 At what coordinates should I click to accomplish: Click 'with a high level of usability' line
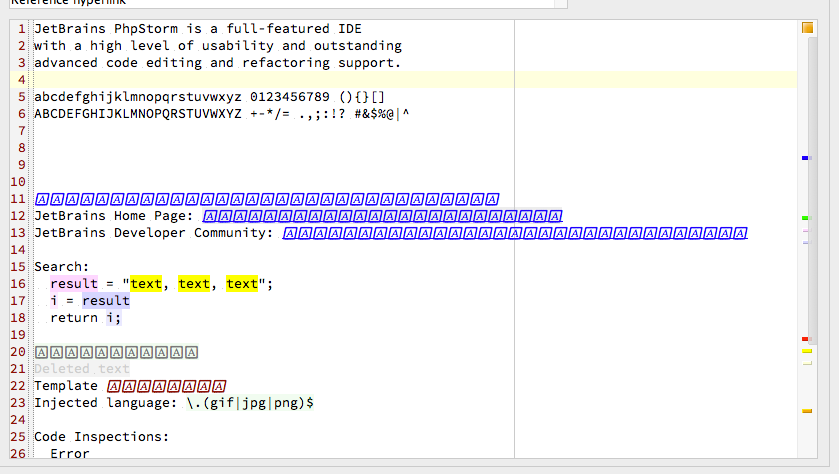218,46
